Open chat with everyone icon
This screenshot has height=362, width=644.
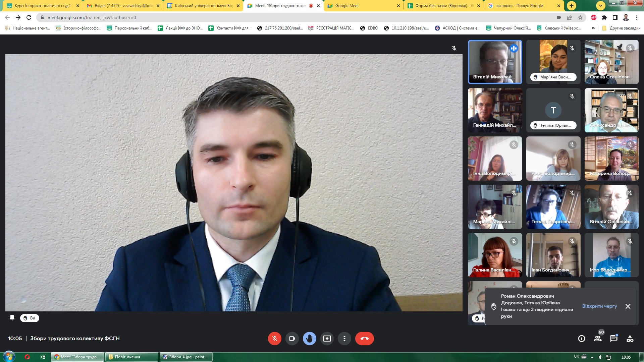coord(614,339)
